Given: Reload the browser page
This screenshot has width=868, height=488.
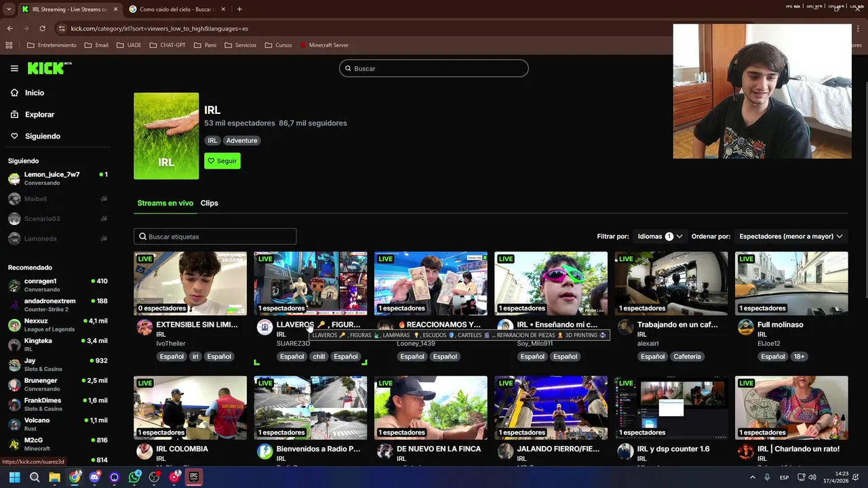Looking at the screenshot, I should [x=42, y=28].
